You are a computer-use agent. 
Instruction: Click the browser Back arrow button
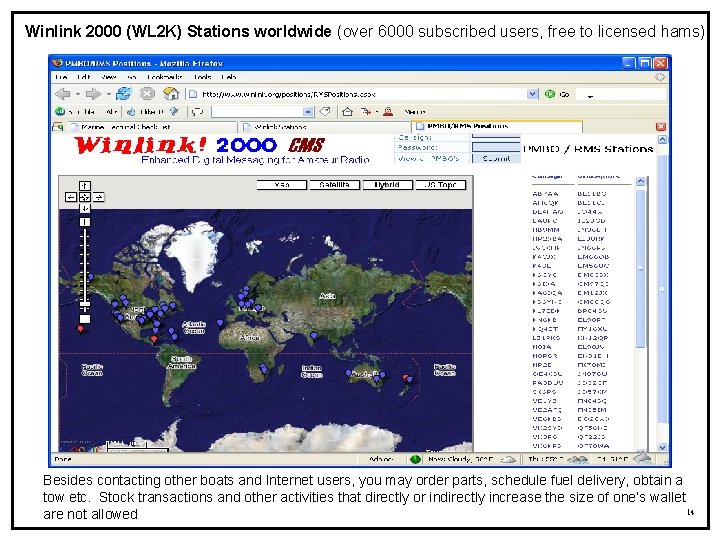(63, 94)
